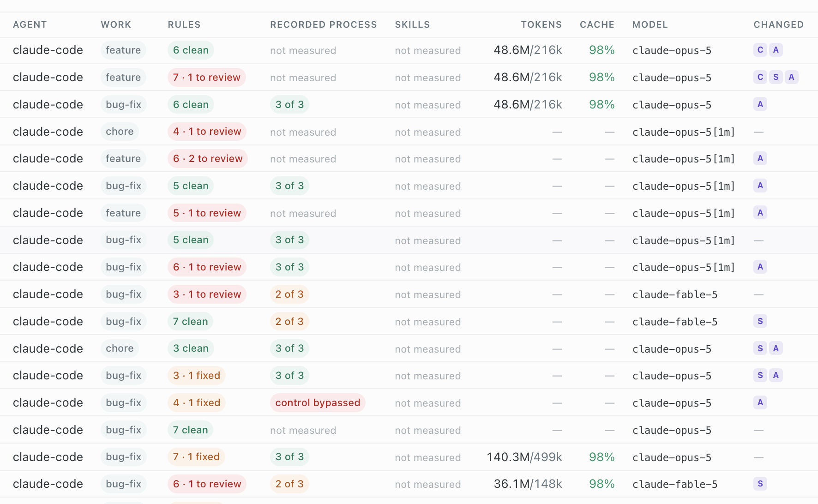This screenshot has height=504, width=818.
Task: Open the '5 · 1 to review' rules pill
Action: click(207, 213)
